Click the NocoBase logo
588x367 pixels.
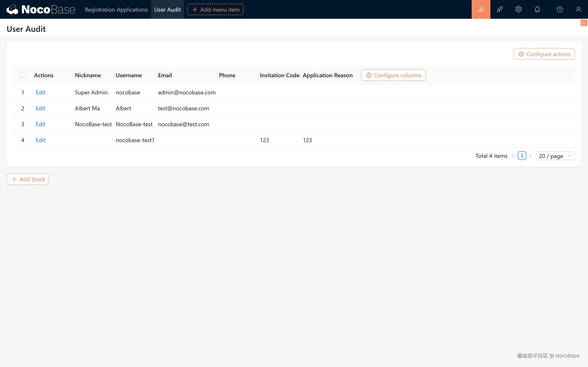(41, 9)
